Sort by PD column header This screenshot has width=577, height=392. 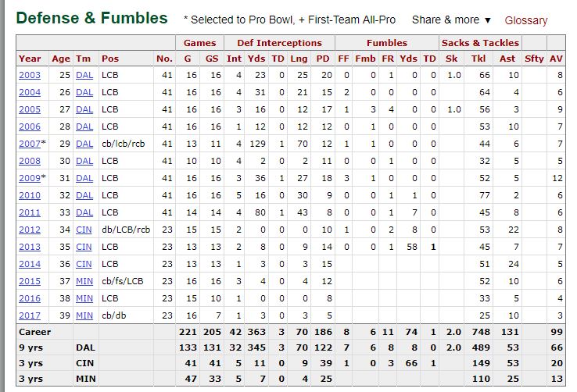point(323,59)
